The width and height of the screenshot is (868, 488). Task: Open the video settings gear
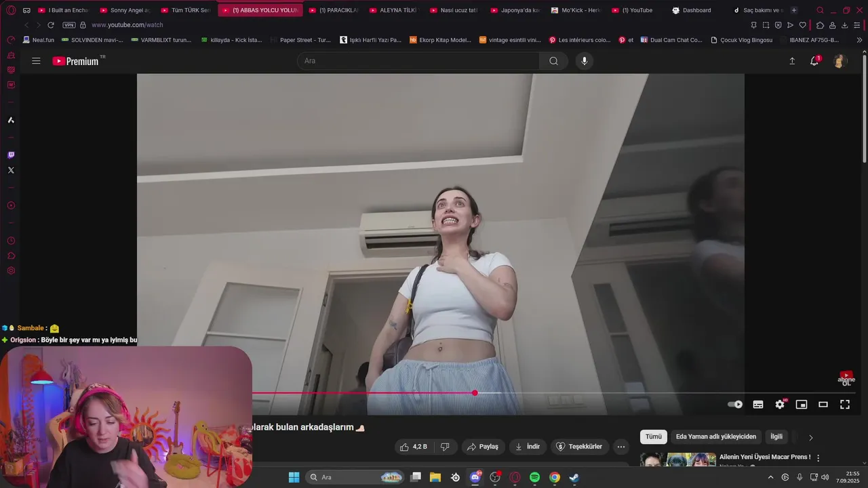point(780,404)
